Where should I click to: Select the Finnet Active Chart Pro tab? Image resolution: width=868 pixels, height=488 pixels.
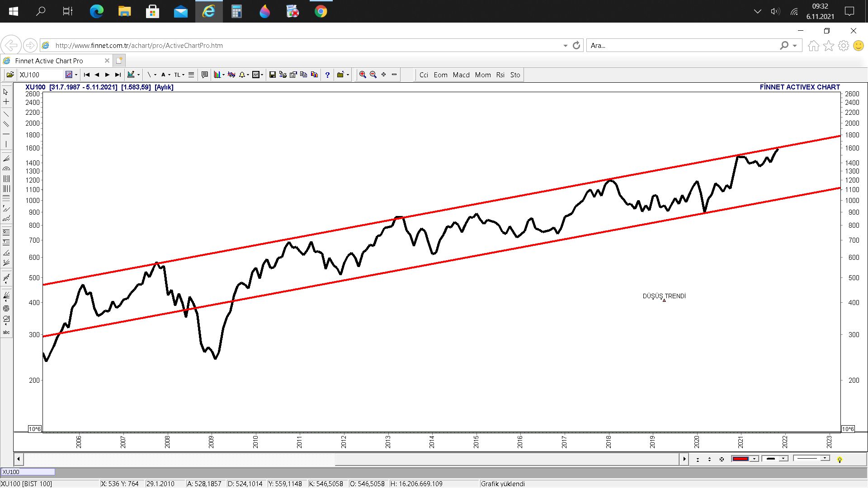[x=50, y=61]
